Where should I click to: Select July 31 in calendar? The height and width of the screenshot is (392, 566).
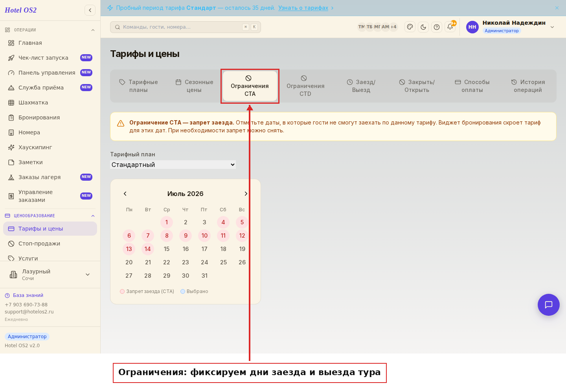[x=204, y=276]
